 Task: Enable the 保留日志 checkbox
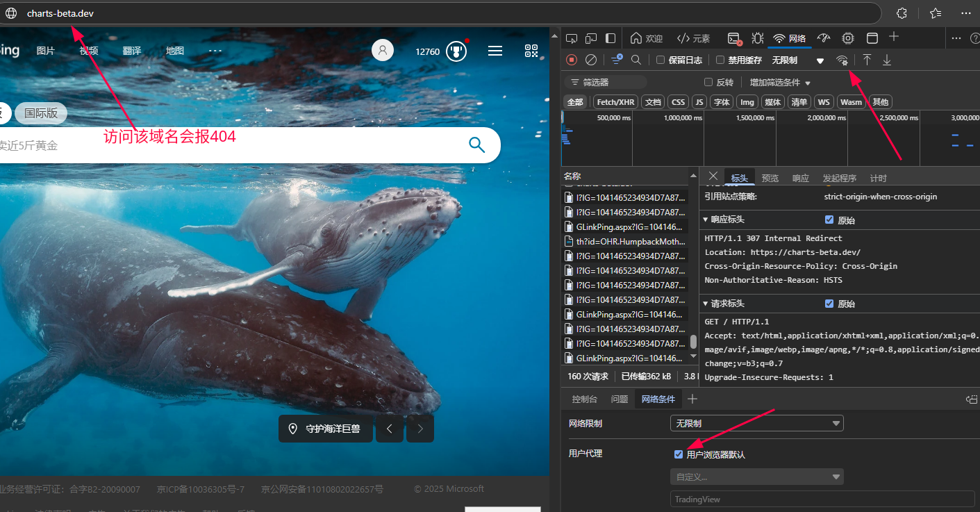click(661, 60)
